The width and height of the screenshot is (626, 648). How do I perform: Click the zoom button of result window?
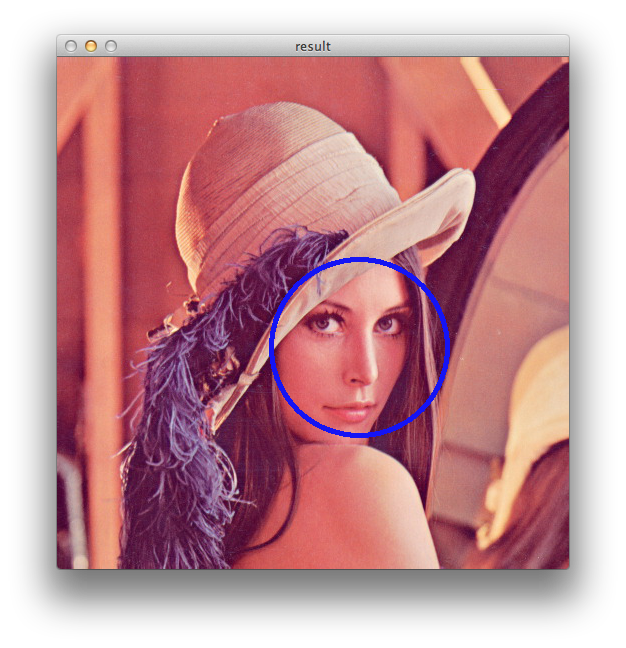(x=111, y=46)
